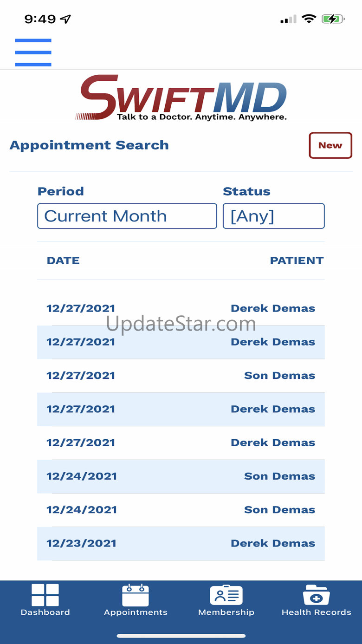Tap the battery status icon
This screenshot has height=644, width=362.
click(x=333, y=19)
